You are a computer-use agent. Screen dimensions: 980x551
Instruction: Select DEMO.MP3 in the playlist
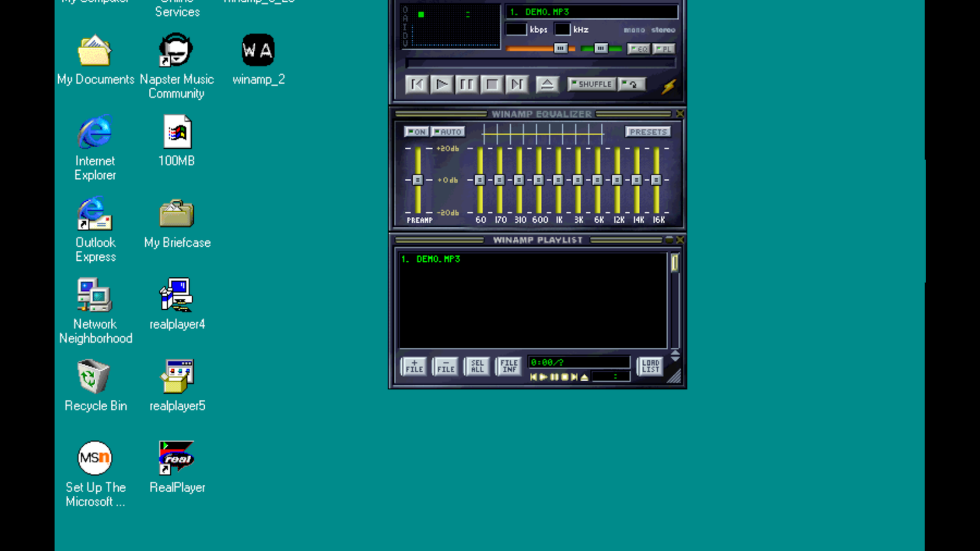point(432,258)
